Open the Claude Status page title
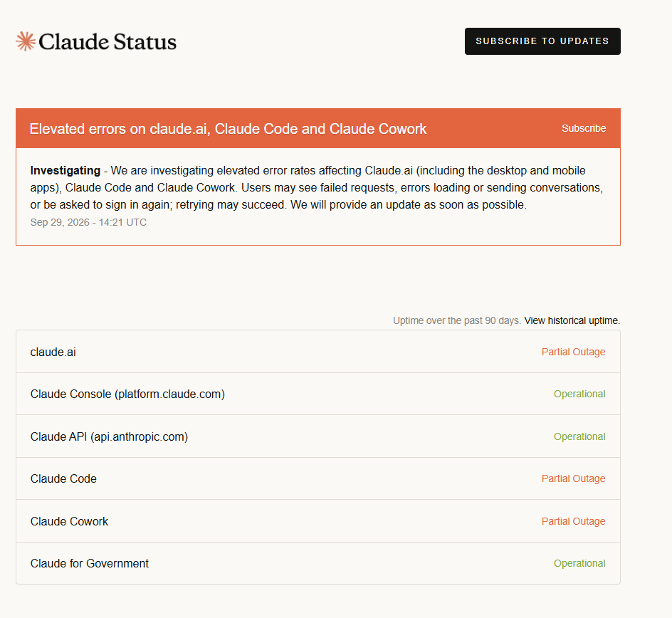672x618 pixels. pyautogui.click(x=107, y=41)
